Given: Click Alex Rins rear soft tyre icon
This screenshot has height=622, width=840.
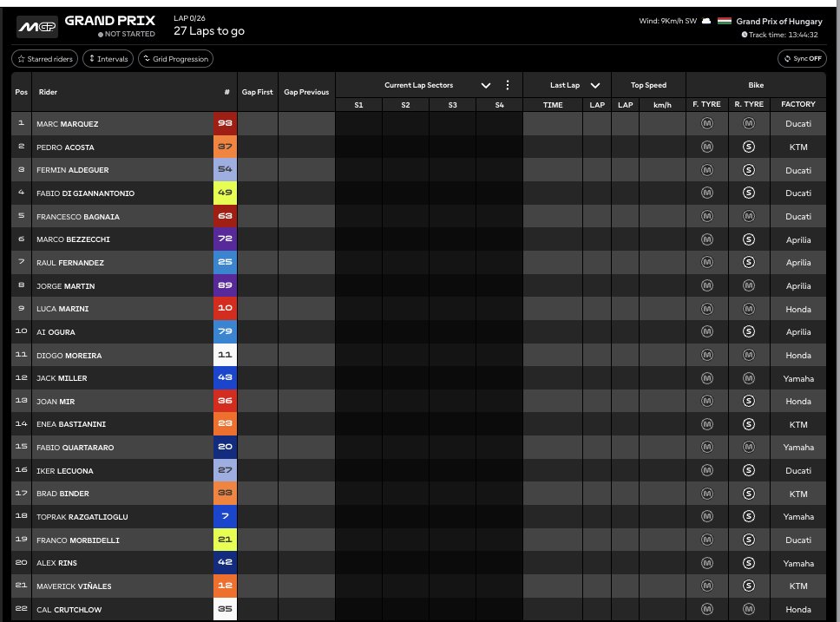Looking at the screenshot, I should tap(749, 563).
